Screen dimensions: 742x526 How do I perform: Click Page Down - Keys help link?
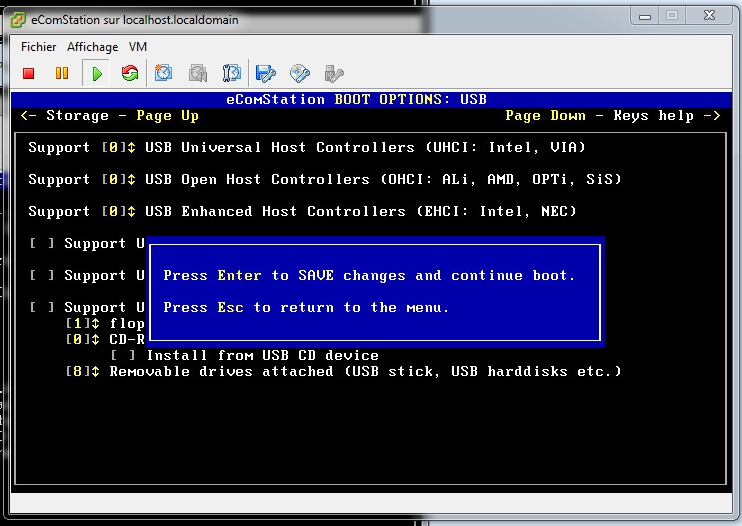click(612, 115)
